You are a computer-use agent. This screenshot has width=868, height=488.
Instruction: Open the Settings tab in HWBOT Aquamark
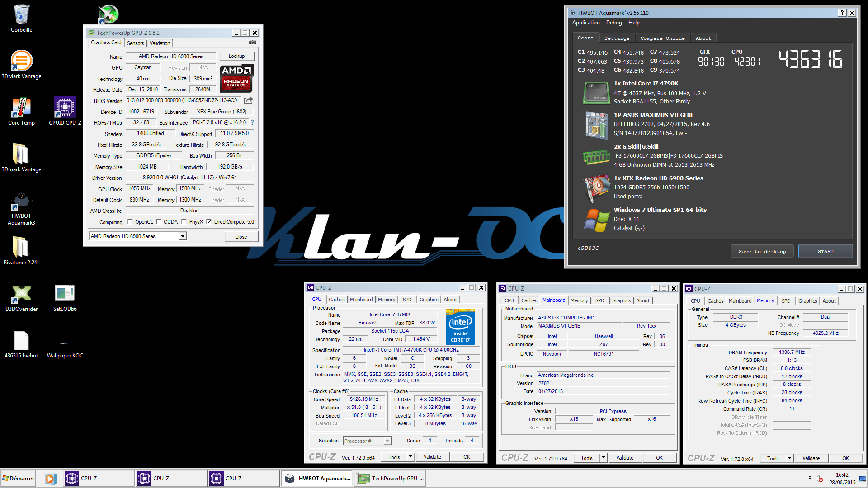[x=617, y=38]
